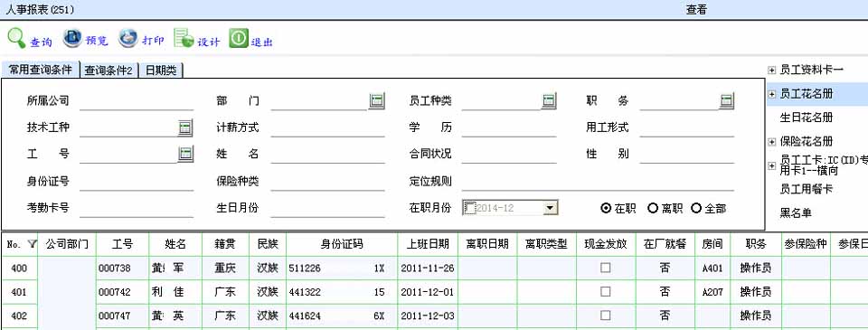Click 籍贯 cell 重庆

(x=225, y=269)
